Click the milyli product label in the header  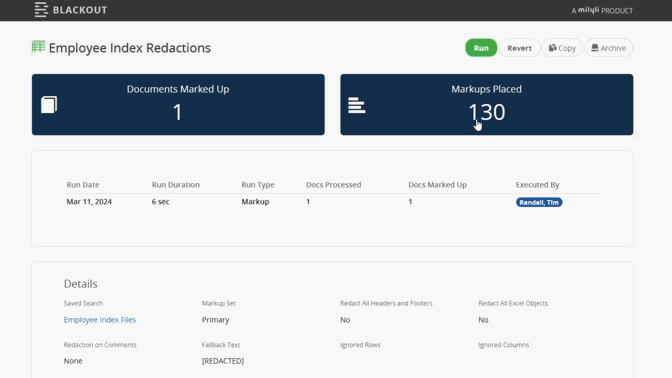(x=602, y=10)
